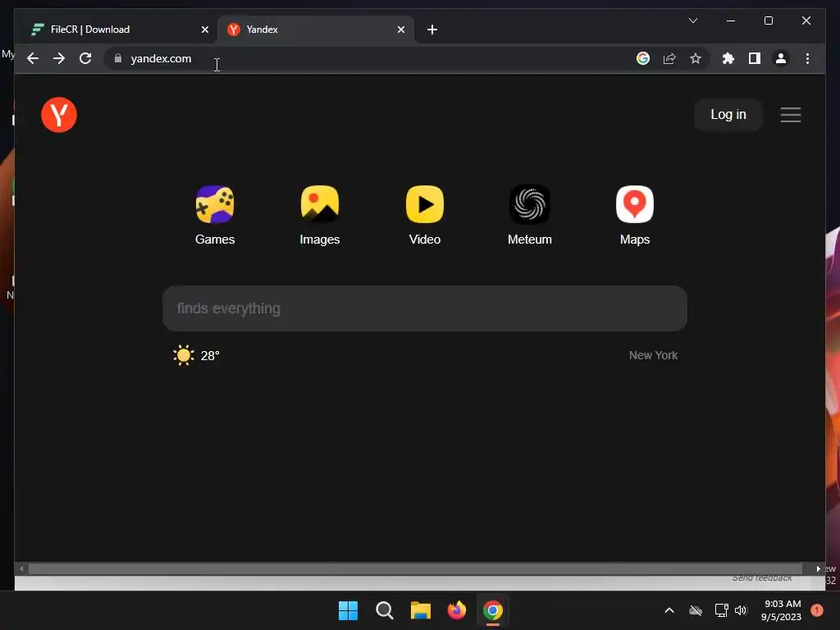Open the Chrome three-dot menu
Screen dimensions: 840x630
pos(807,58)
